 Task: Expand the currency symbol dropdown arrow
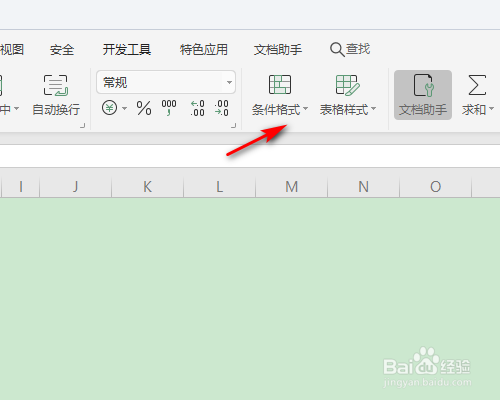[124, 108]
